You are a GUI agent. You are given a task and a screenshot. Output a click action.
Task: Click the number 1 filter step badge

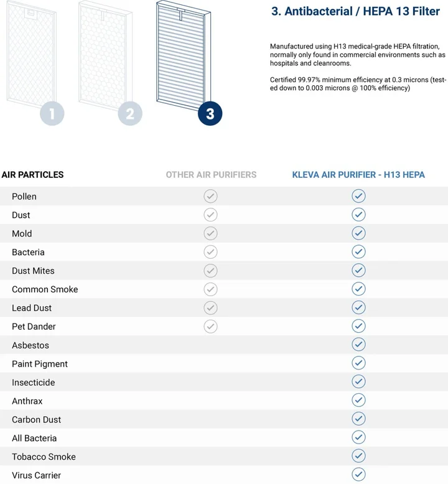pos(52,114)
